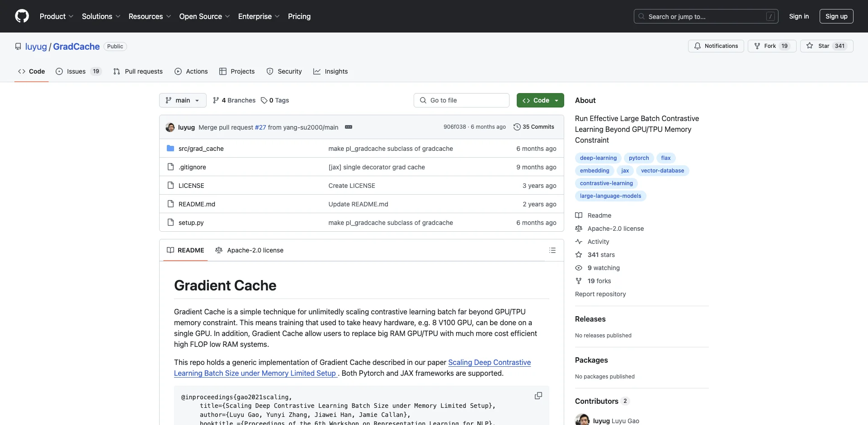Switch to Apache-2.0 license tab
The image size is (868, 425).
[250, 250]
